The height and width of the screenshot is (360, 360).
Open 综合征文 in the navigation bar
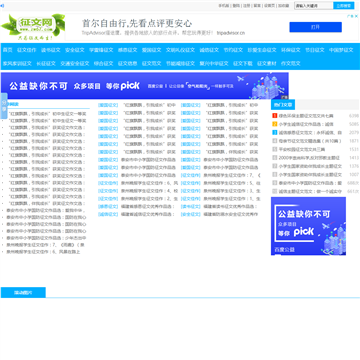104,63
